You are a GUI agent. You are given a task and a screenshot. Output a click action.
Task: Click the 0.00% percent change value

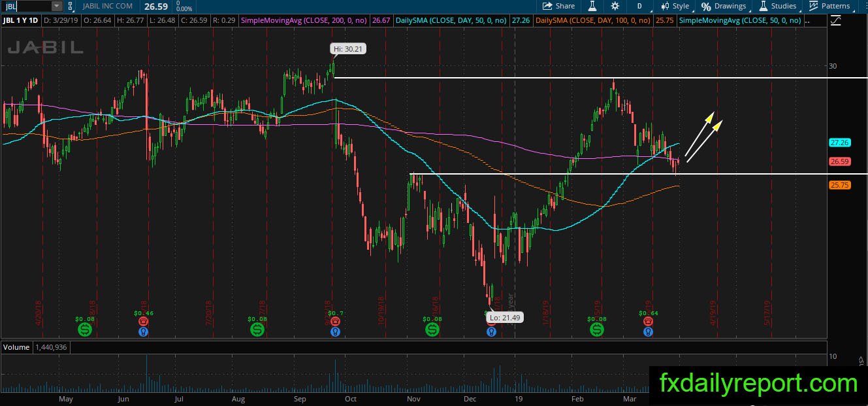pos(184,9)
